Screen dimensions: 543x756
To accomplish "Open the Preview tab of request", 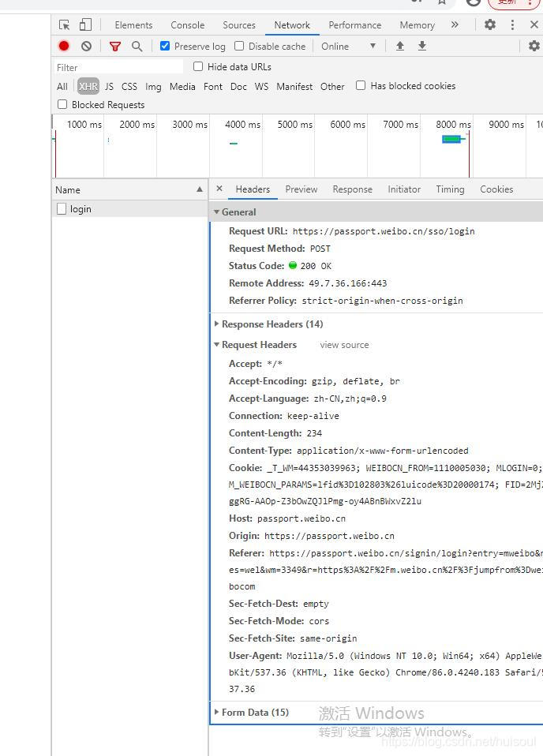I will click(301, 189).
